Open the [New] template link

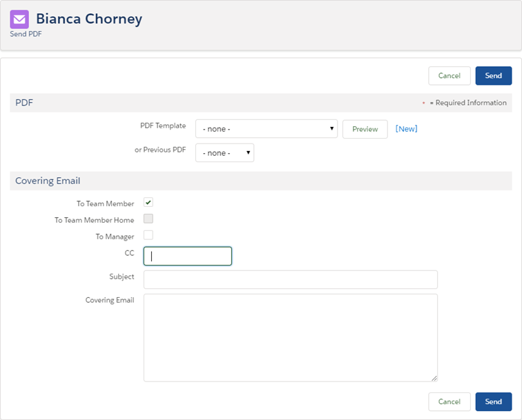tap(406, 129)
